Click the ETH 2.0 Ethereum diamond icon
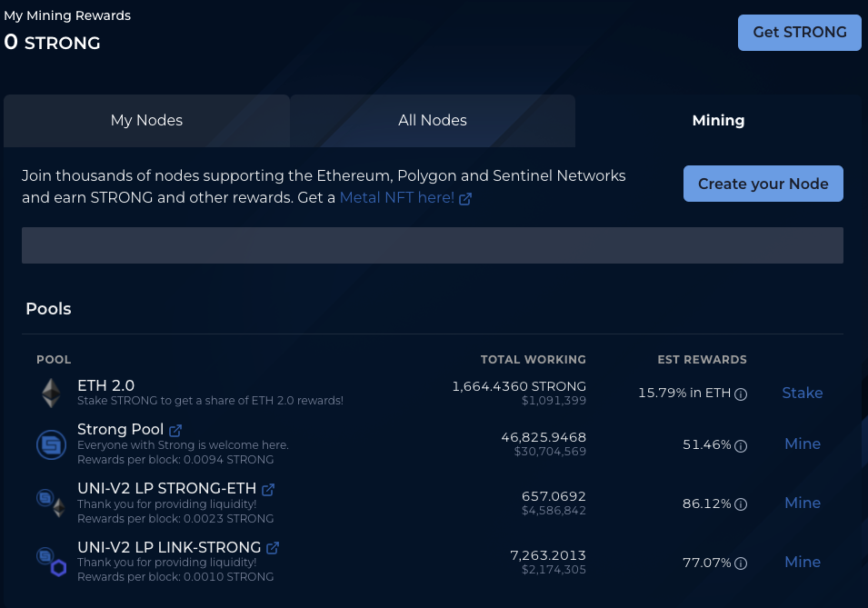Viewport: 868px width, 608px height. [x=52, y=393]
